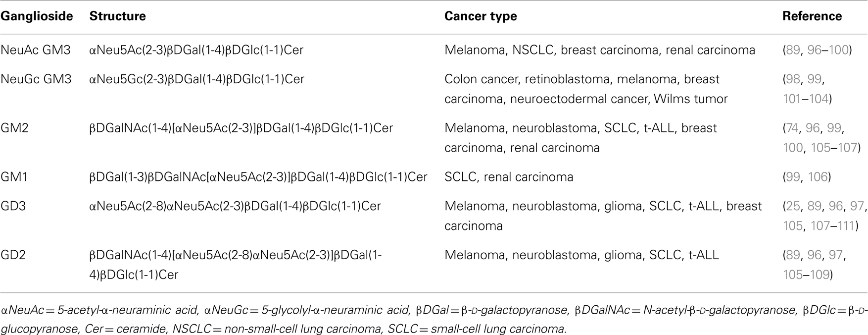Click the GD2 structure formula text
The image size is (868, 335).
236,265
